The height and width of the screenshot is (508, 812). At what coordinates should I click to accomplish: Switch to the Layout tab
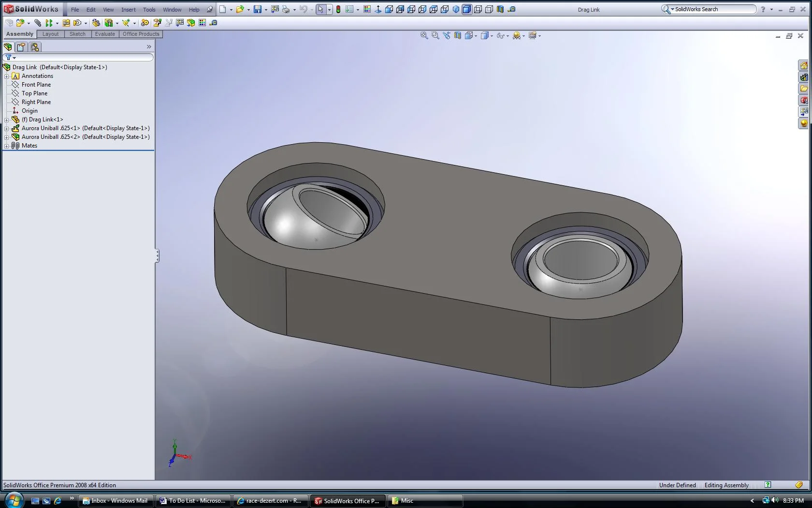click(50, 34)
